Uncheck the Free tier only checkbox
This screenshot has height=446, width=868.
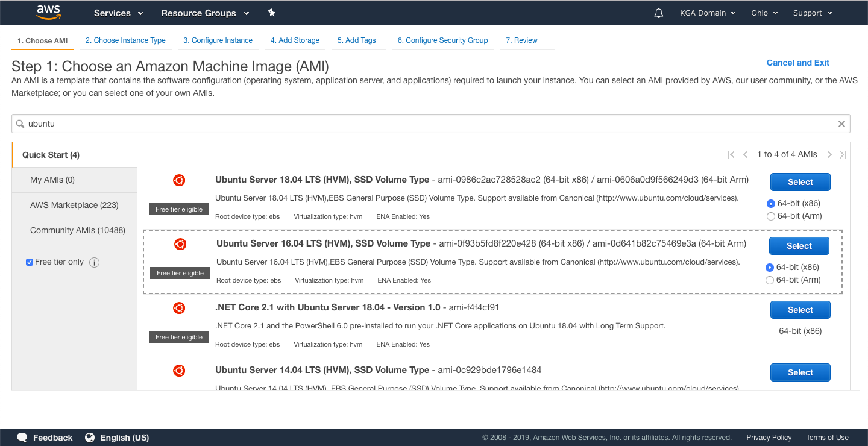tap(30, 262)
